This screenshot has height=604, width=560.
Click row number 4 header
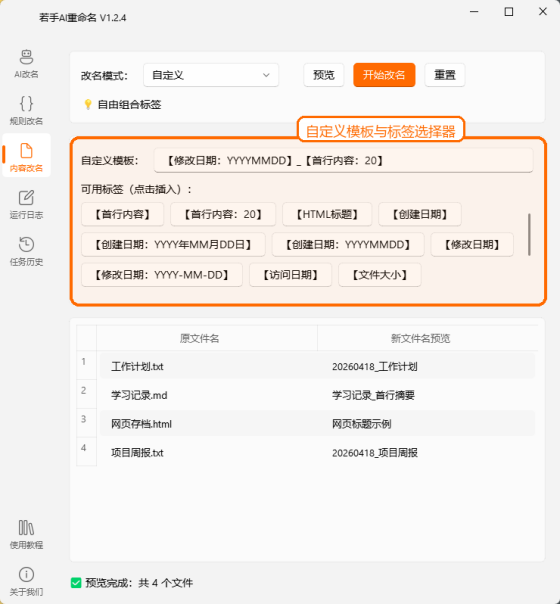pyautogui.click(x=87, y=451)
